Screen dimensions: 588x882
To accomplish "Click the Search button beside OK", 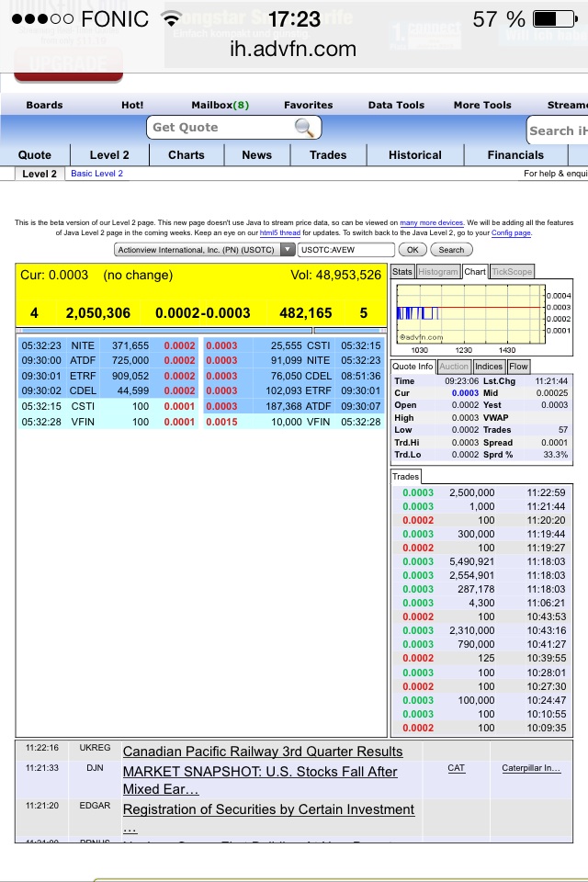I will click(451, 249).
